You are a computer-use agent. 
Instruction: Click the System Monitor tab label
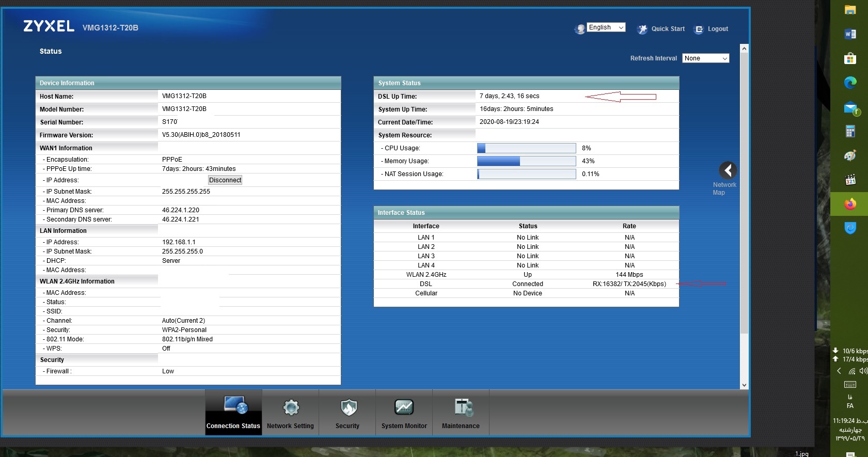coord(404,426)
